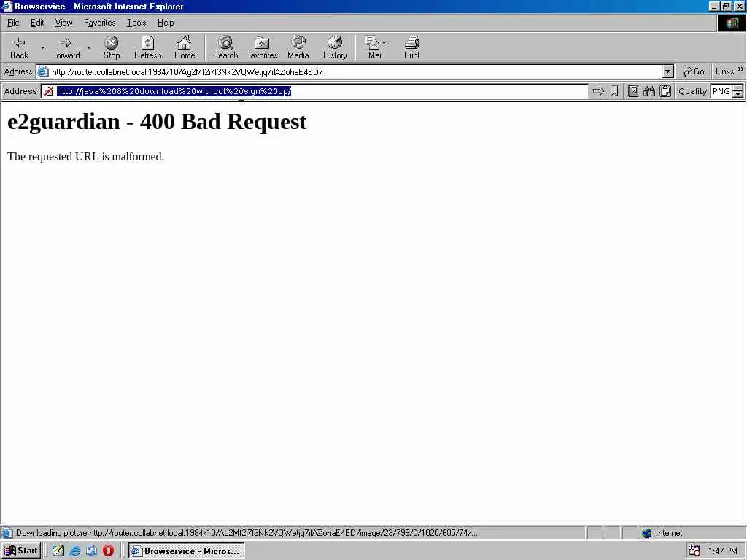Screen dimensions: 747x560
Task: Open the Favorites menu
Action: point(99,23)
